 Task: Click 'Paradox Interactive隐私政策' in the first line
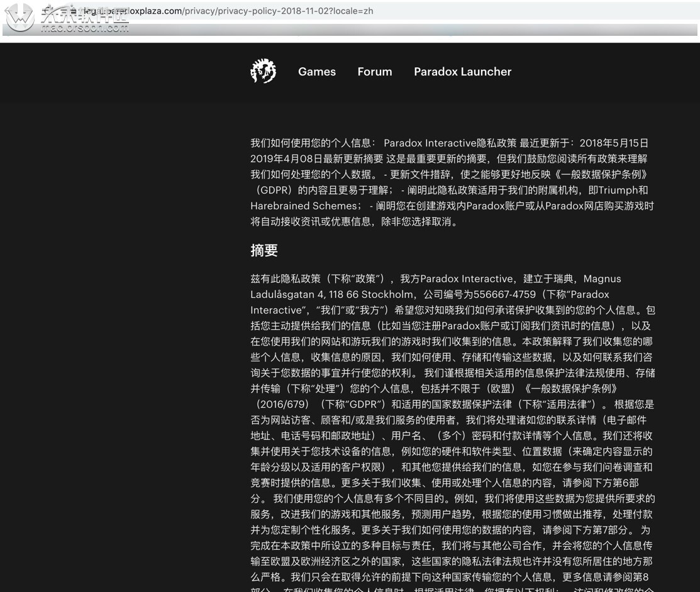(450, 143)
